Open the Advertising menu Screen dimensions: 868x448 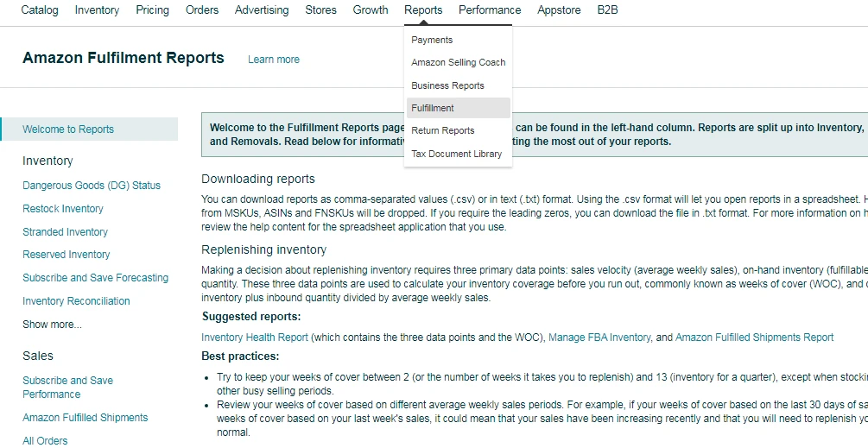tap(262, 10)
